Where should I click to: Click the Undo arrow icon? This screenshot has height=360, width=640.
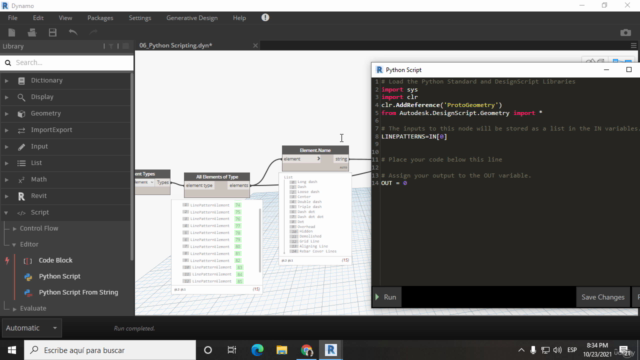point(73,33)
